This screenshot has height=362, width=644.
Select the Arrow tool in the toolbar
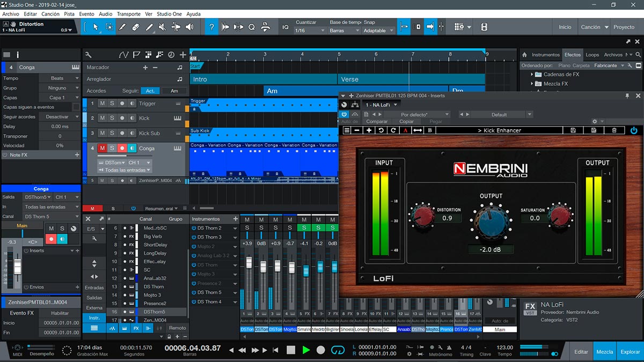[96, 26]
